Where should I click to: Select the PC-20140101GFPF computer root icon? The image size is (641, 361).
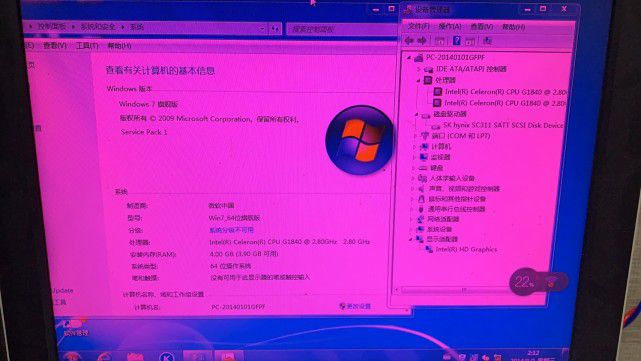(418, 58)
